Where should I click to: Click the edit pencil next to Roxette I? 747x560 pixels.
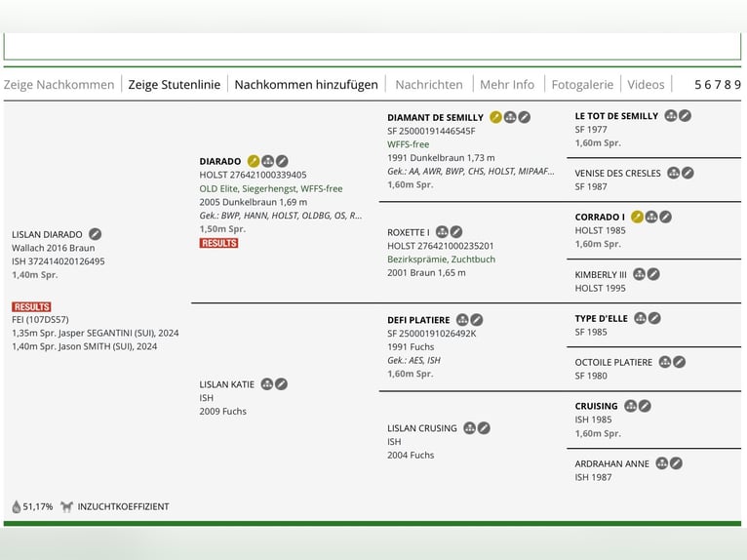pyautogui.click(x=455, y=232)
